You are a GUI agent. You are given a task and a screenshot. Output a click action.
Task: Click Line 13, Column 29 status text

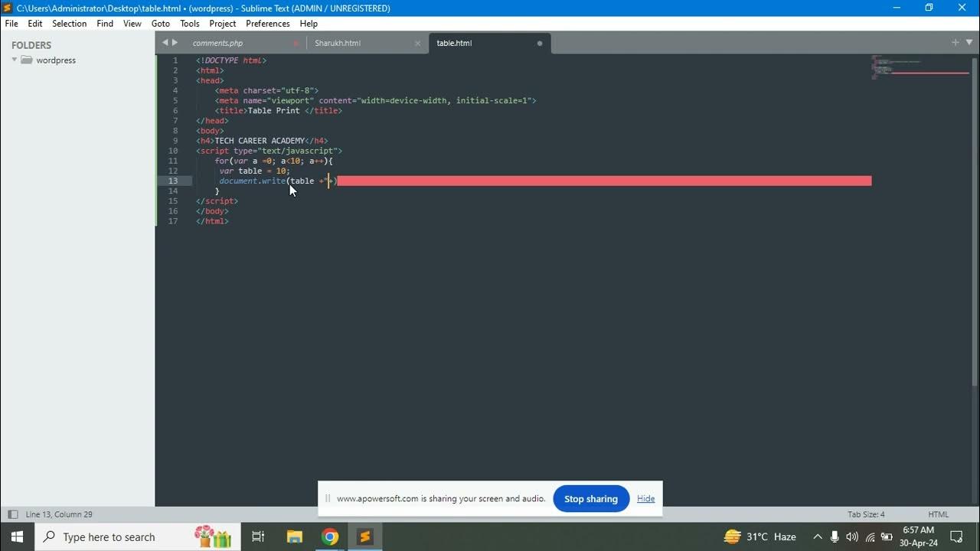[x=59, y=514]
